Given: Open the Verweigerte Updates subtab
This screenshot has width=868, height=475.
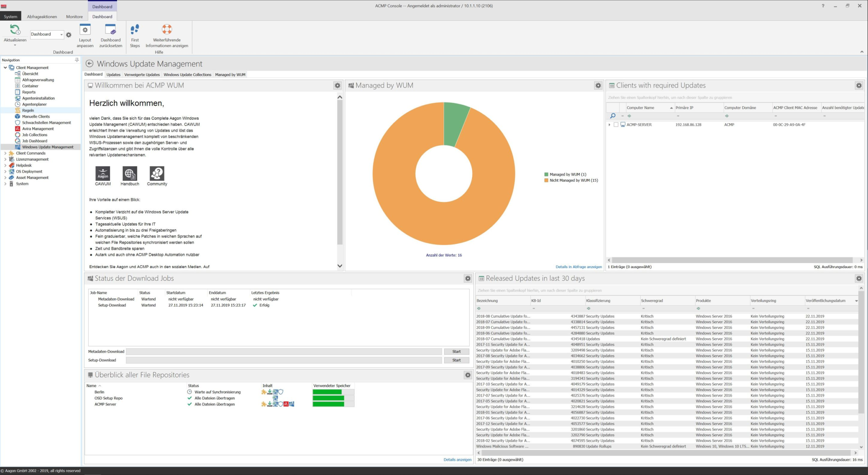Looking at the screenshot, I should pos(142,75).
